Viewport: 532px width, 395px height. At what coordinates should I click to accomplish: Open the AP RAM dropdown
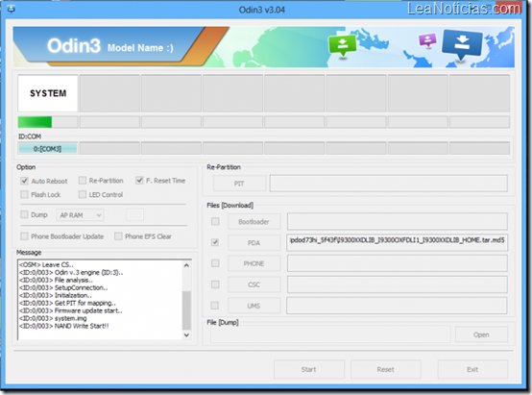(x=80, y=215)
